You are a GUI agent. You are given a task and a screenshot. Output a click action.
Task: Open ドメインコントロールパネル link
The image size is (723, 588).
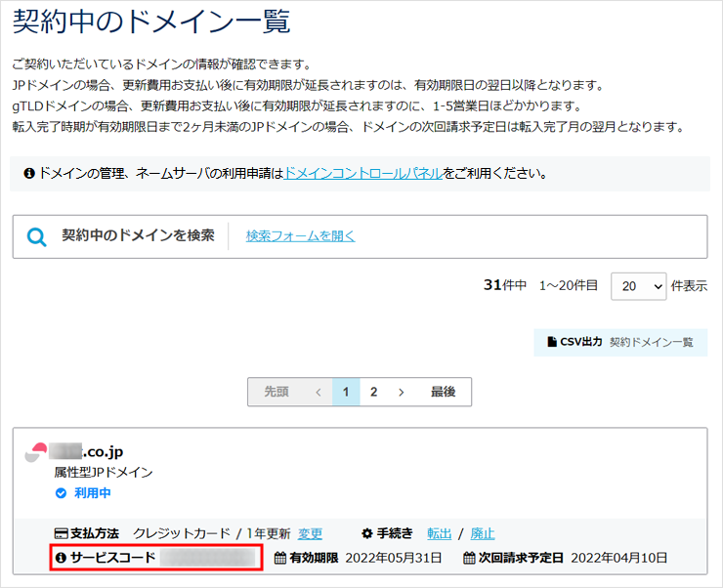[x=363, y=173]
